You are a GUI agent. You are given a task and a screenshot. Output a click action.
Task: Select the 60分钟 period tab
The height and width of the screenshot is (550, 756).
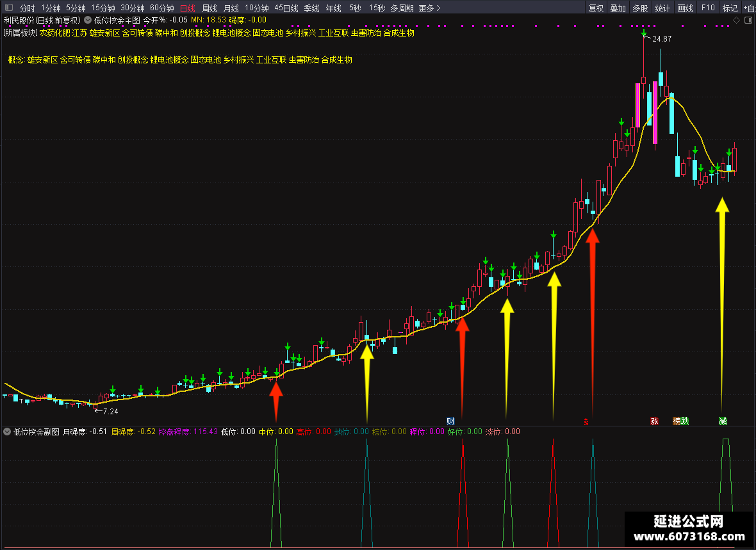coord(162,8)
